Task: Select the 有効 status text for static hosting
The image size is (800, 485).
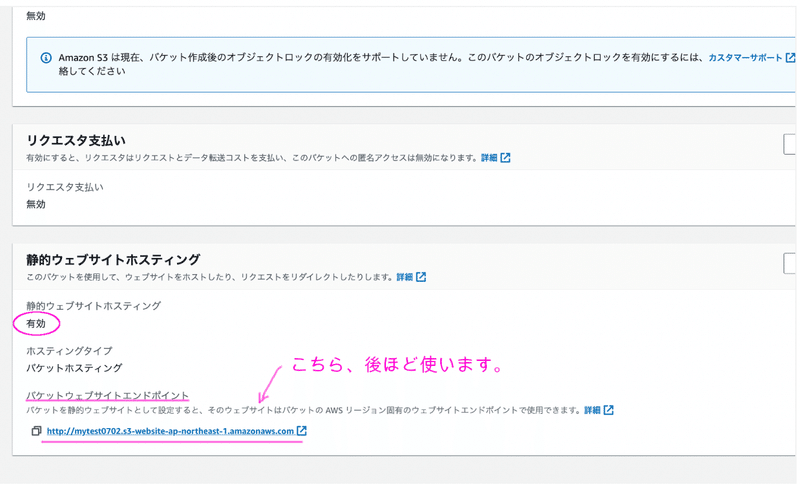Action: [36, 324]
